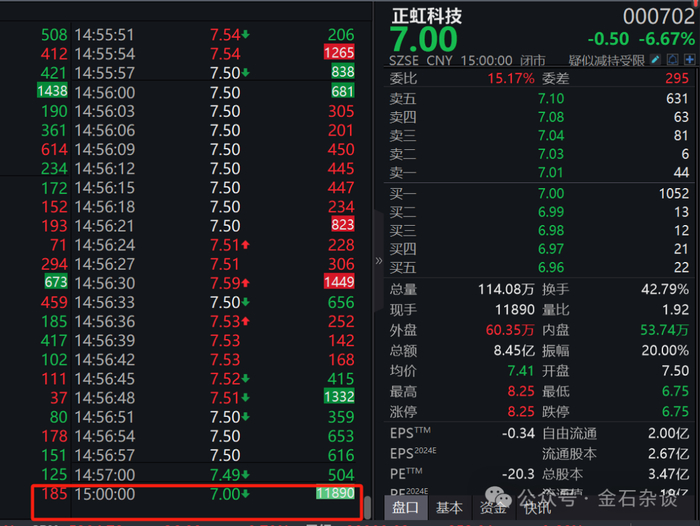Click the 最高 value 8.25

pos(521,391)
